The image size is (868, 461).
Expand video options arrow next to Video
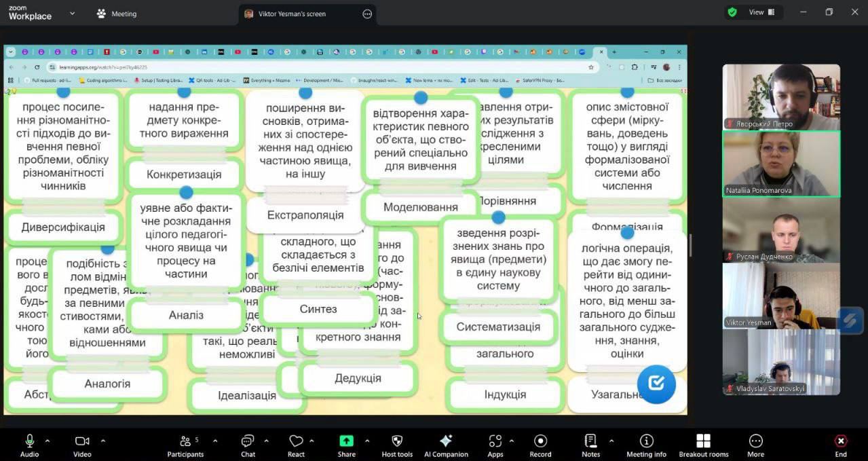tap(103, 441)
